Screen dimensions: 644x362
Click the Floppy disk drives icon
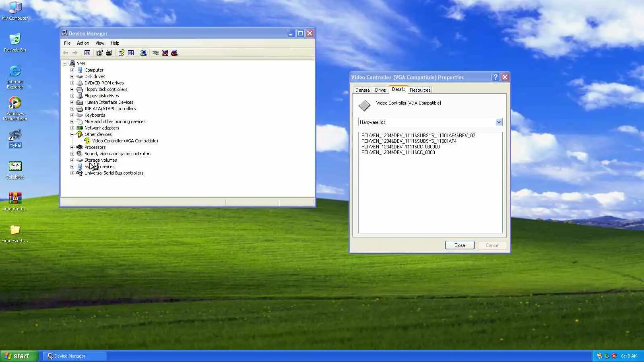tap(80, 96)
